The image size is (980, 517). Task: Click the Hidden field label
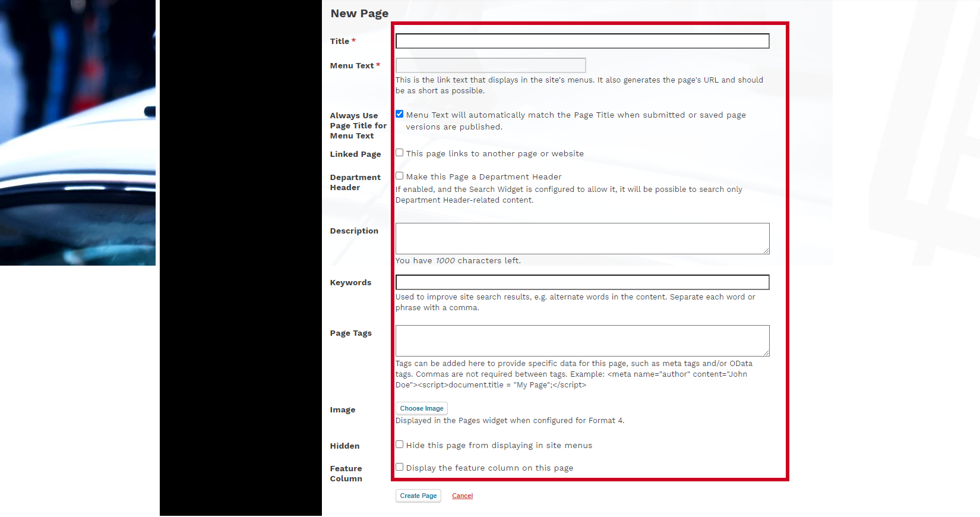click(344, 446)
